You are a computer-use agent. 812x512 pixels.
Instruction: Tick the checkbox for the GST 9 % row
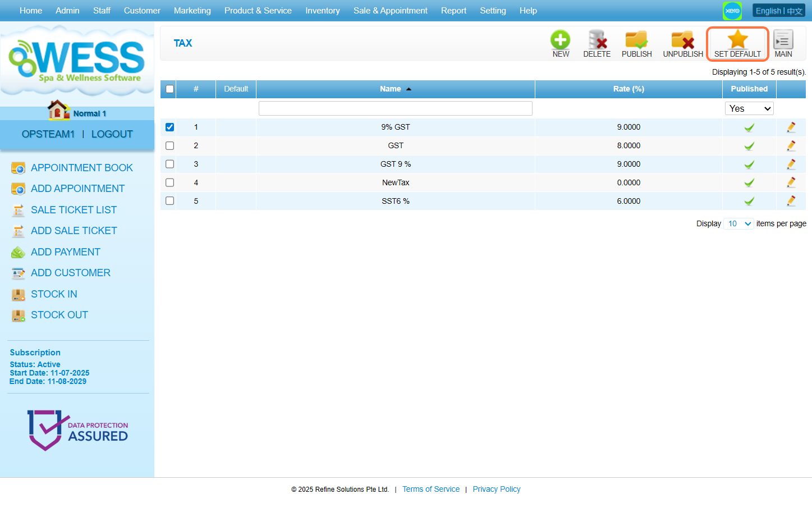pos(169,164)
